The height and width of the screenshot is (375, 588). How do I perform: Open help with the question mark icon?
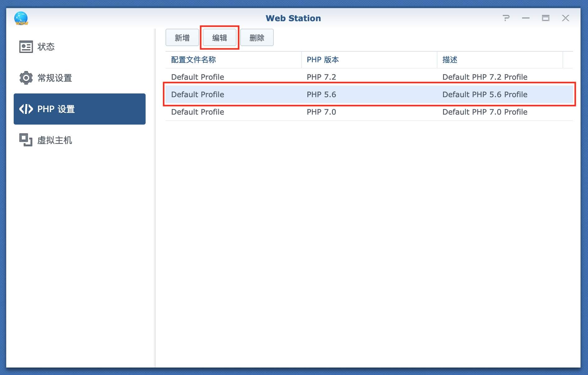click(506, 18)
